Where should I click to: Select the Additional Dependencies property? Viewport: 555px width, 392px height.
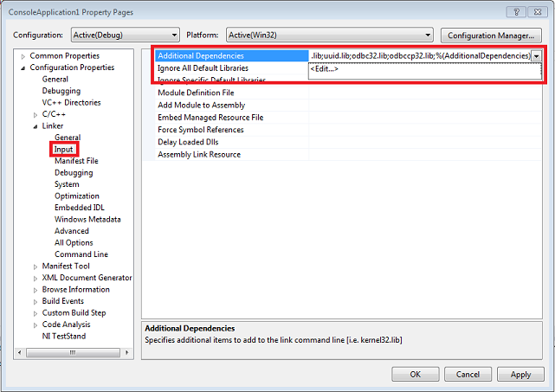(232, 55)
